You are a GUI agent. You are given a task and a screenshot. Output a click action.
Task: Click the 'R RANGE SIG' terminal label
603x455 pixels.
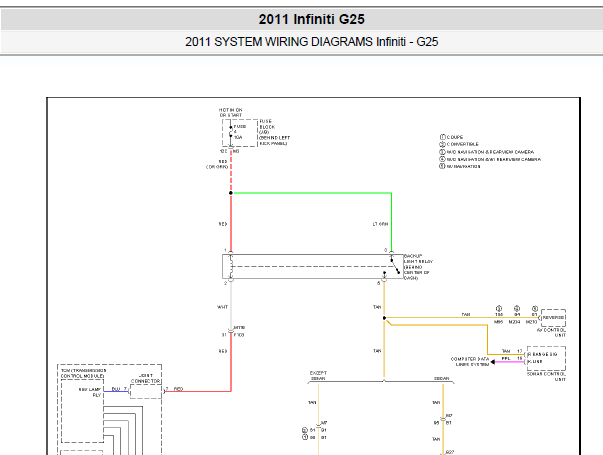(543, 354)
